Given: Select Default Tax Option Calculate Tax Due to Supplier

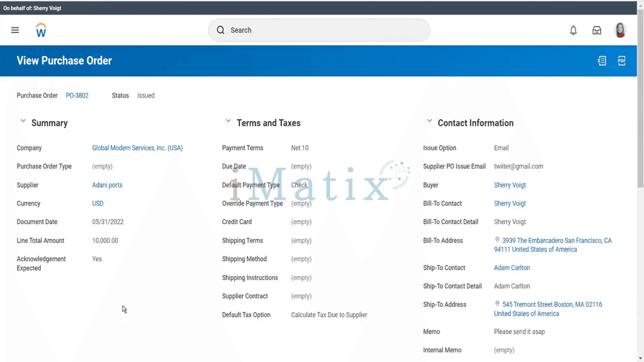Looking at the screenshot, I should [329, 315].
